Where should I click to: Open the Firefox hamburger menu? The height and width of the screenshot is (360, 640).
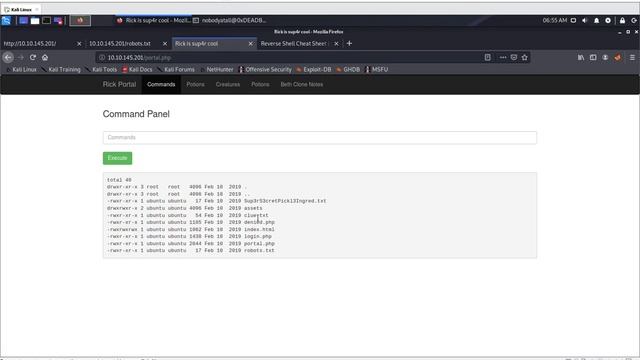tap(632, 58)
